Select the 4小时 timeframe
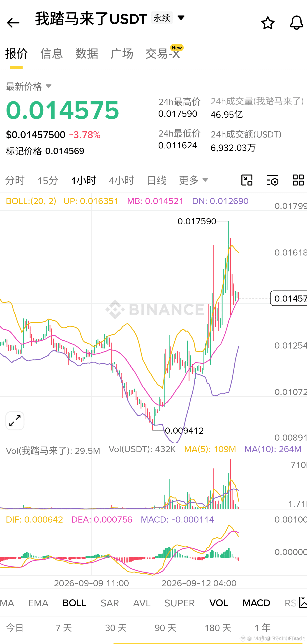307x644 pixels. pyautogui.click(x=121, y=180)
